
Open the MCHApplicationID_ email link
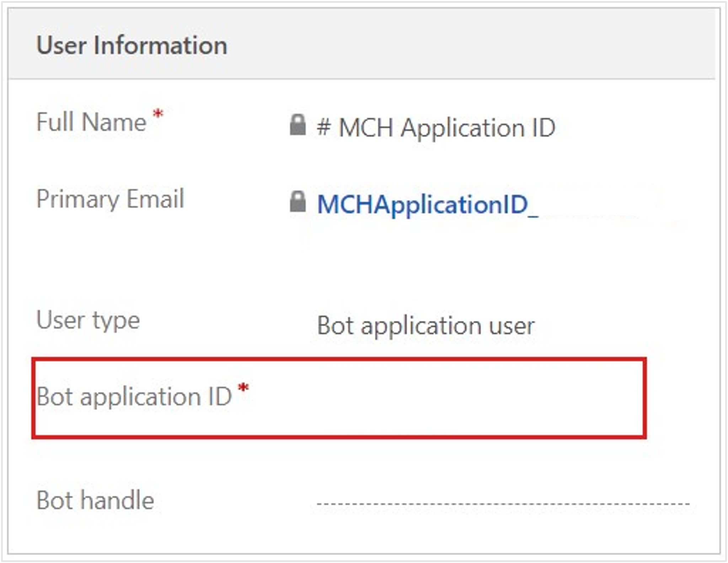coord(428,205)
